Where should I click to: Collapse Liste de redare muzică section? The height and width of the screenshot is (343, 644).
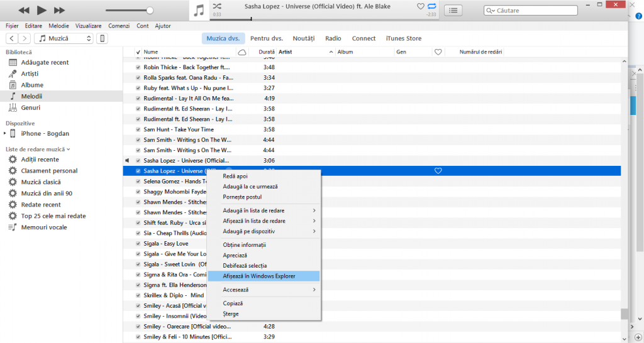68,150
